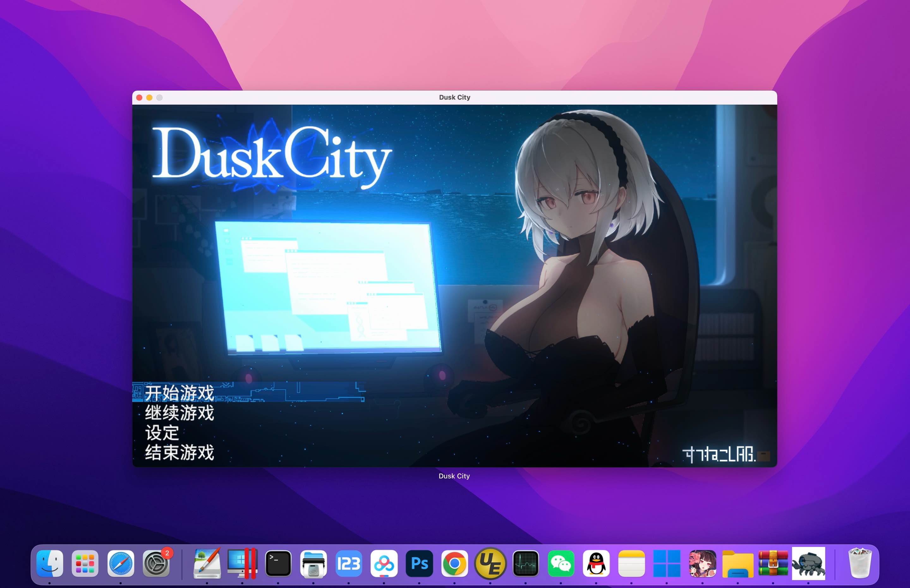The width and height of the screenshot is (910, 588).
Task: Open the QQ penguin icon
Action: 596,563
